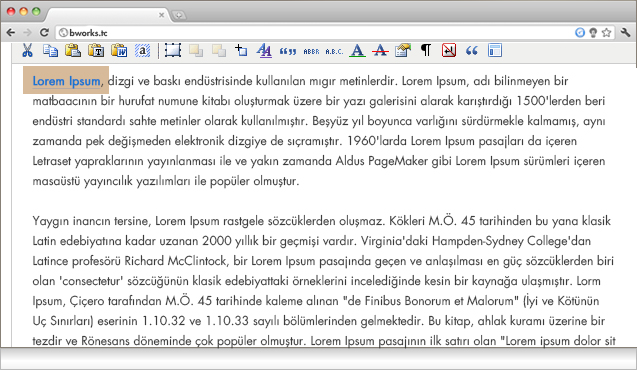Click the word 'Letraset' in first paragraph
This screenshot has width=637, height=370.
(53, 161)
